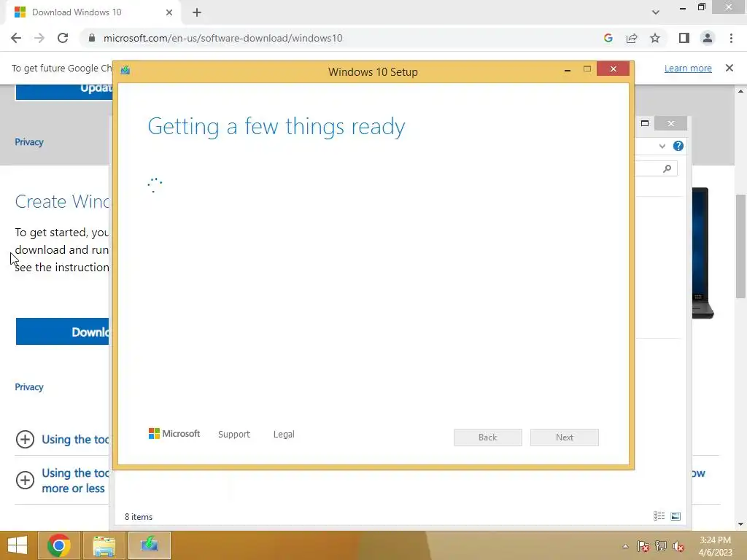Open Chrome tab search chevron
Image resolution: width=747 pixels, height=560 pixels.
(x=656, y=12)
